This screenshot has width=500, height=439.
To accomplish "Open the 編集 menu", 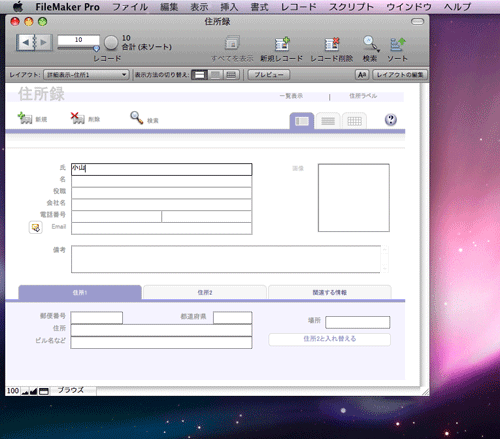I will click(169, 7).
